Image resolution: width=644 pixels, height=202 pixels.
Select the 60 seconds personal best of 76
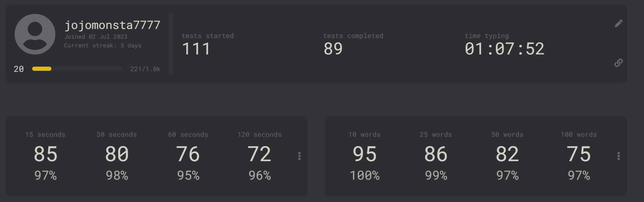click(x=188, y=154)
